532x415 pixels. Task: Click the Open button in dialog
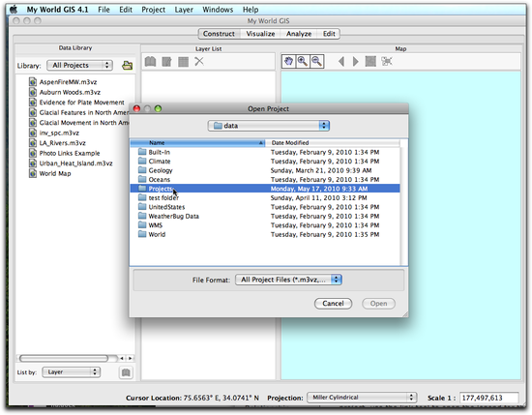378,304
